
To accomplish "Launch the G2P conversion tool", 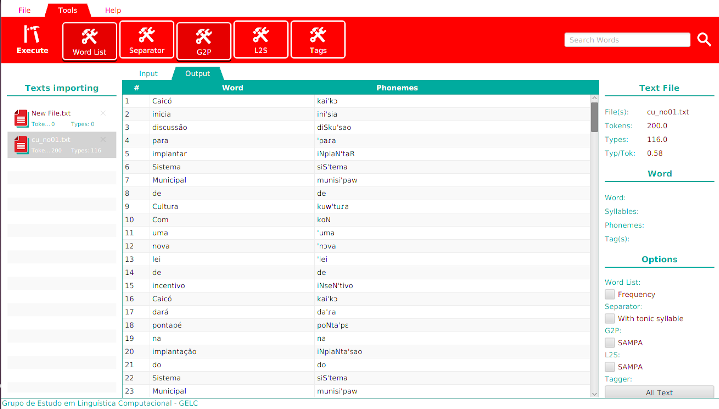I will click(203, 40).
